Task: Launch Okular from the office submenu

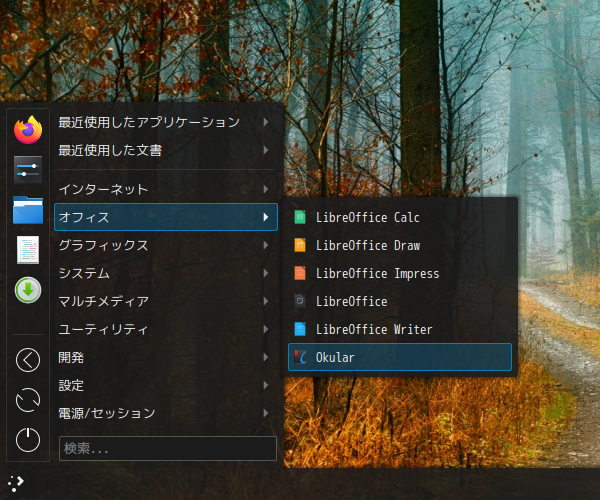Action: coord(399,357)
